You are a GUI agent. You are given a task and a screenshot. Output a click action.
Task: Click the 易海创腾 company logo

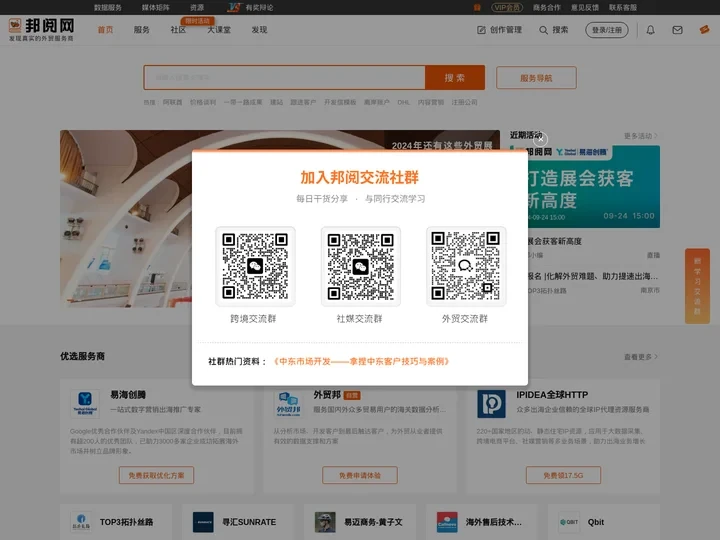pos(85,404)
